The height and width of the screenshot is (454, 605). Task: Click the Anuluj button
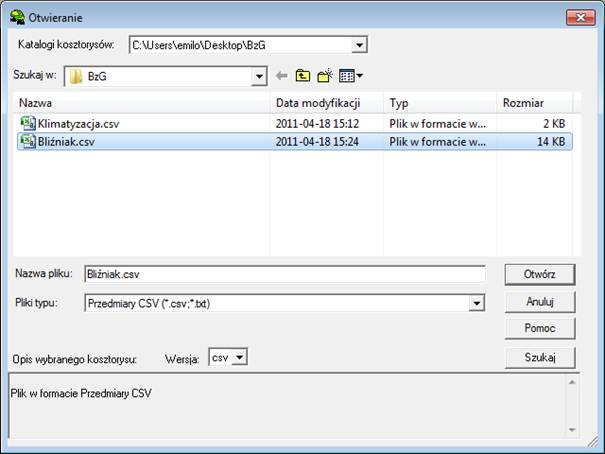[x=539, y=300]
